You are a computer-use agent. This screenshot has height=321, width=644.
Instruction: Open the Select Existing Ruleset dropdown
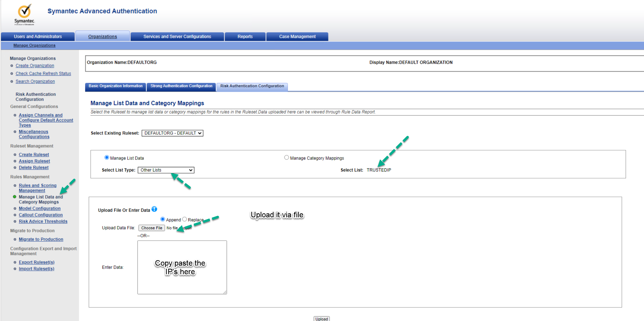click(x=172, y=133)
